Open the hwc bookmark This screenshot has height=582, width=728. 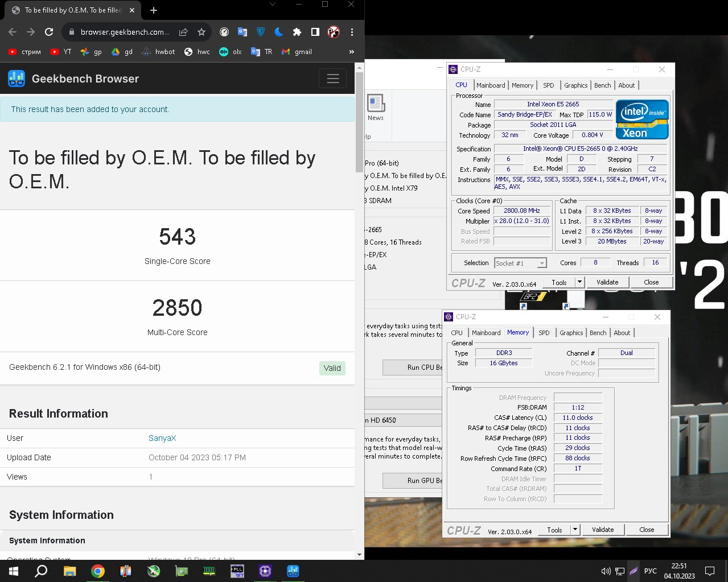pyautogui.click(x=198, y=52)
